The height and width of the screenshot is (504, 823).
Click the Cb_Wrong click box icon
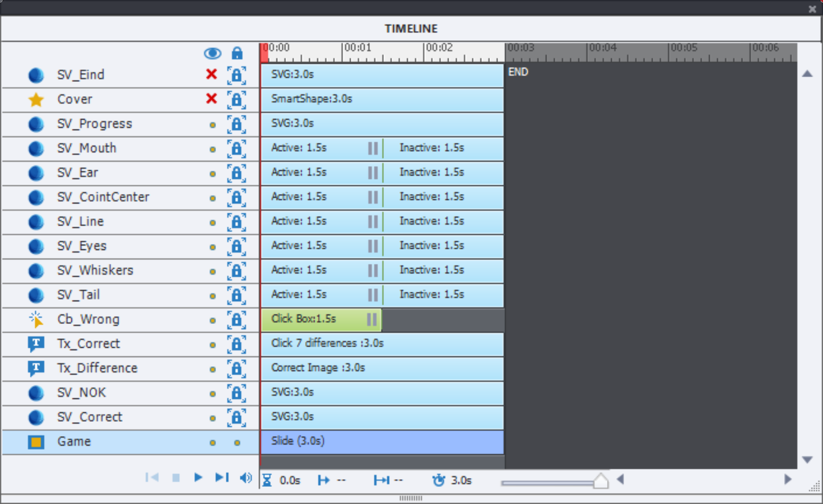pos(36,319)
